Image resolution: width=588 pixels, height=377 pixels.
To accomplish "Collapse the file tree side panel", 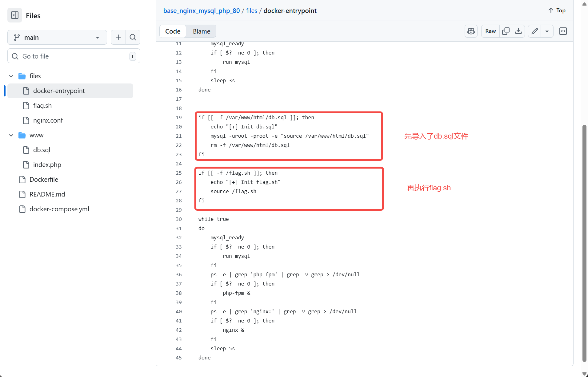I will 15,15.
